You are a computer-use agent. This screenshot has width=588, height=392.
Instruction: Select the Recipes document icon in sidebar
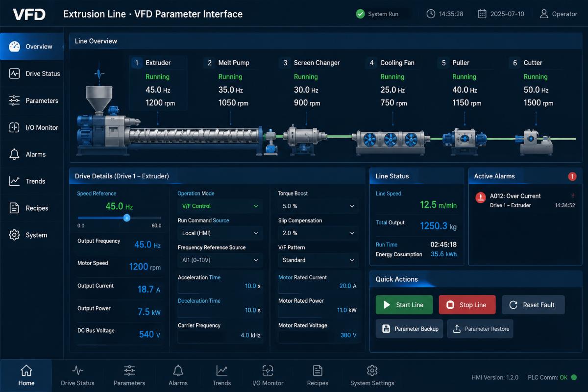[14, 208]
